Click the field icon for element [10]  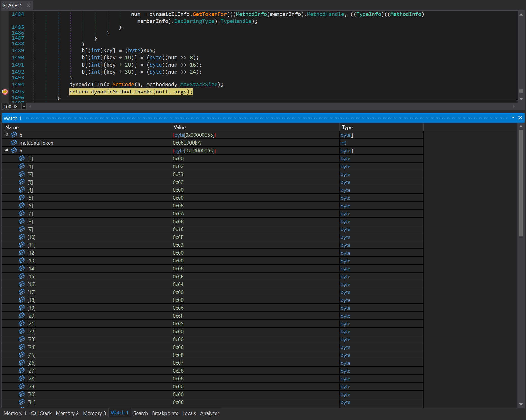(22, 237)
